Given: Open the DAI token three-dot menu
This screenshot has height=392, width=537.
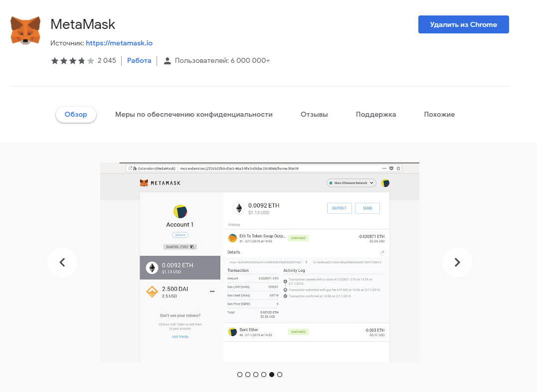Looking at the screenshot, I should [x=212, y=291].
